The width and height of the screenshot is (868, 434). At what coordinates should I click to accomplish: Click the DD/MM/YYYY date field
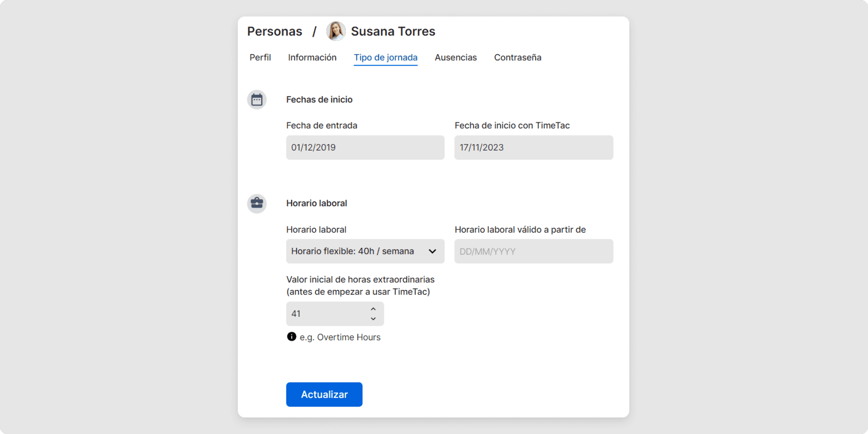coord(533,251)
